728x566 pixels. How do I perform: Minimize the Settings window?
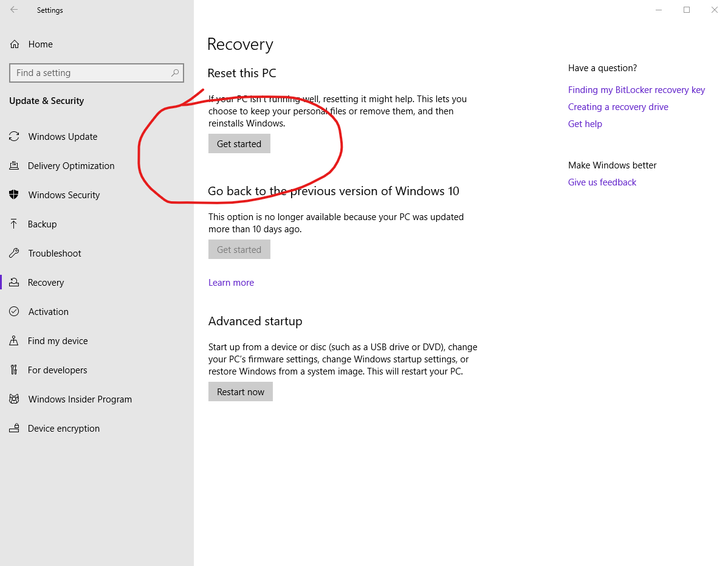[x=658, y=10]
